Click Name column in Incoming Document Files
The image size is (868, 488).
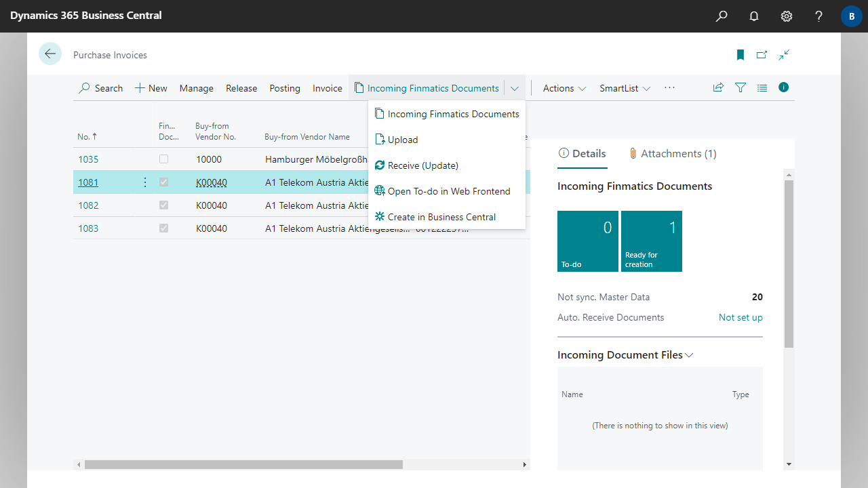(x=572, y=394)
